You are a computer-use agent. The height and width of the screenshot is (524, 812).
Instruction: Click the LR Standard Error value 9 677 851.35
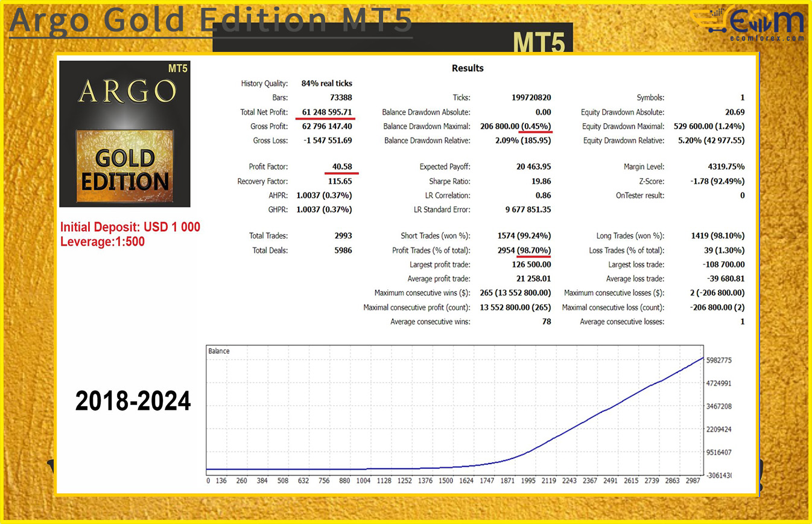(x=529, y=210)
